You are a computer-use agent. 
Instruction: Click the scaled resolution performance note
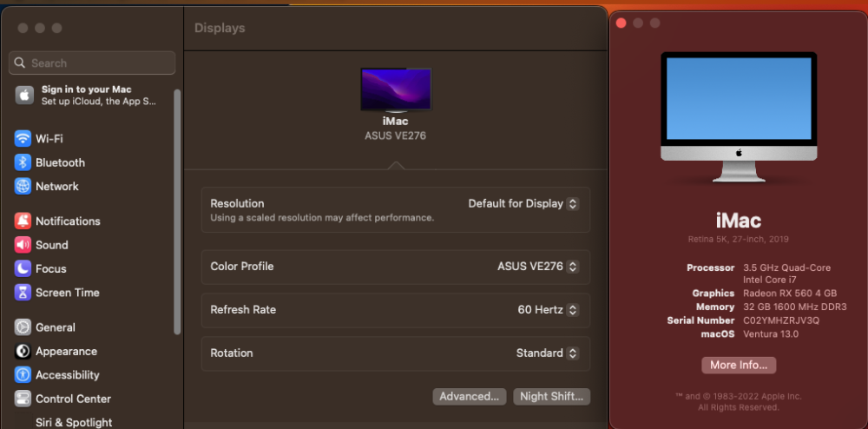322,218
